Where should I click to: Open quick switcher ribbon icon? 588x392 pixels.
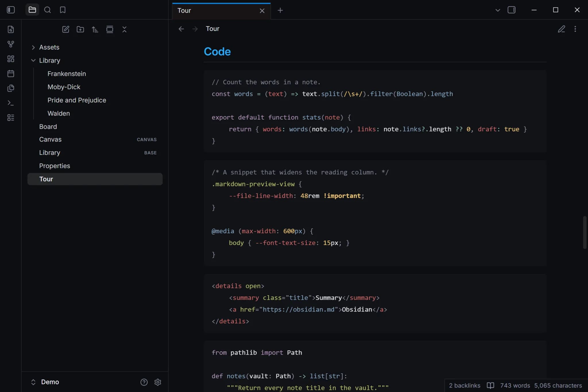pyautogui.click(x=11, y=29)
